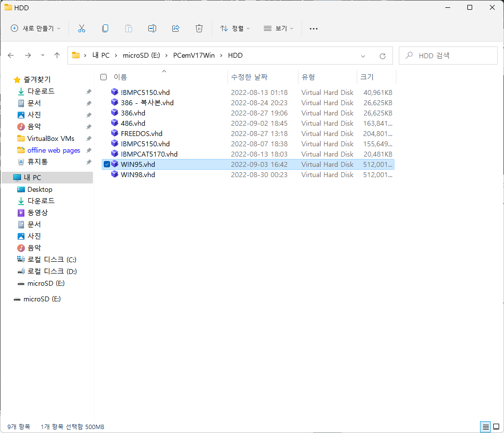Screen dimensions: 504x433
Task: Click the WIN98.vhd file icon
Action: [115, 175]
